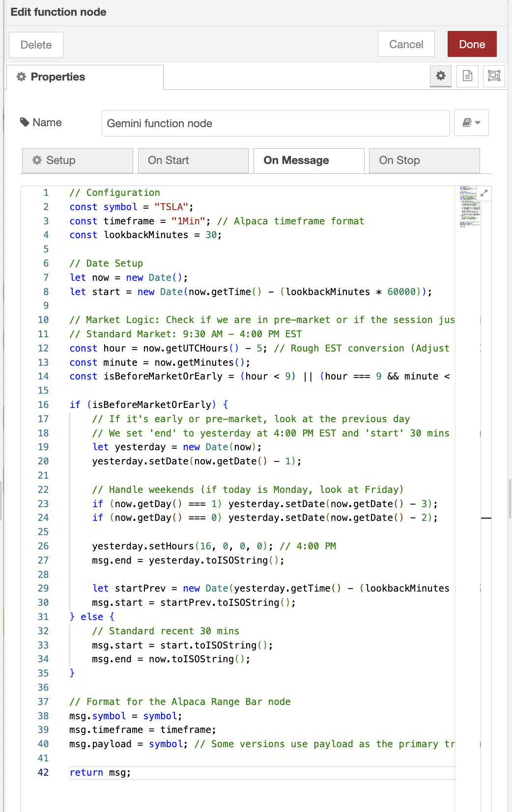Screen dimensions: 512x812
Task: Open node appearance icon tab
Action: [x=494, y=76]
